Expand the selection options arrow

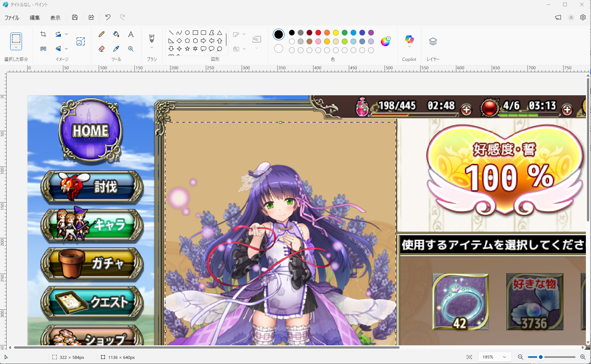[16, 47]
